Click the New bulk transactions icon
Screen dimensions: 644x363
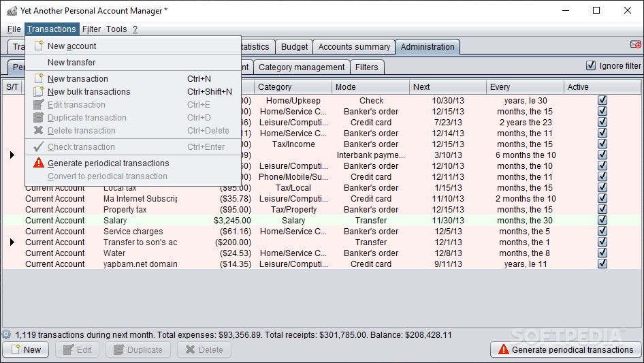click(x=39, y=91)
